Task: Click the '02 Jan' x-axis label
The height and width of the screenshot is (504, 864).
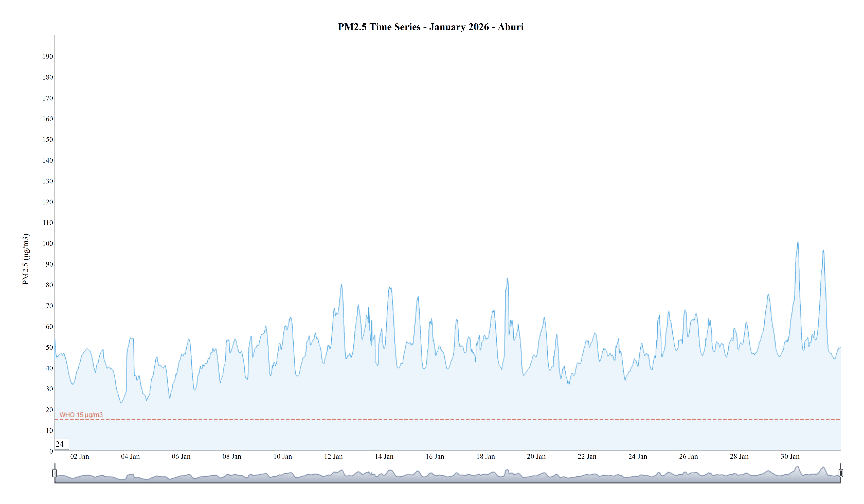Action: pyautogui.click(x=80, y=456)
